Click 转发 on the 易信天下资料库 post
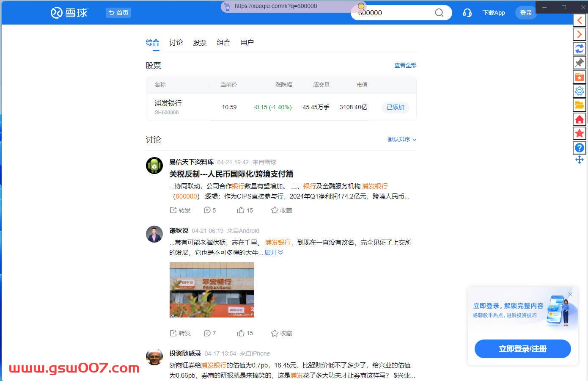This screenshot has width=588, height=381. tap(180, 210)
